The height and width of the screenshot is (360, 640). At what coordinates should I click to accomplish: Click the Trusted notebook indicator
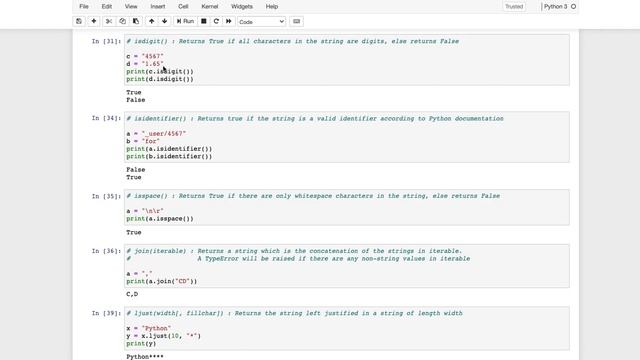pyautogui.click(x=514, y=7)
